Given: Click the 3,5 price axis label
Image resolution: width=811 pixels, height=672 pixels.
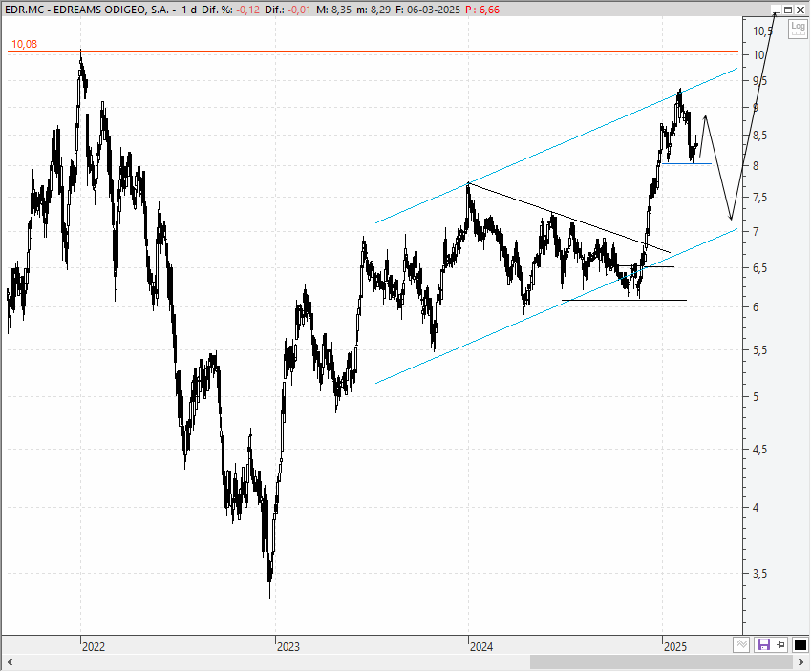Looking at the screenshot, I should (759, 574).
